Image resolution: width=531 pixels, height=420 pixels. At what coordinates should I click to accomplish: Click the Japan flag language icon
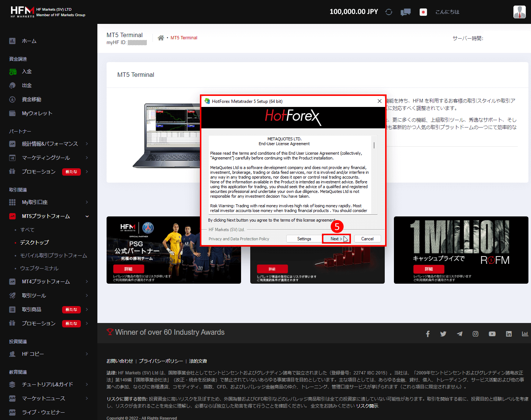click(x=423, y=12)
